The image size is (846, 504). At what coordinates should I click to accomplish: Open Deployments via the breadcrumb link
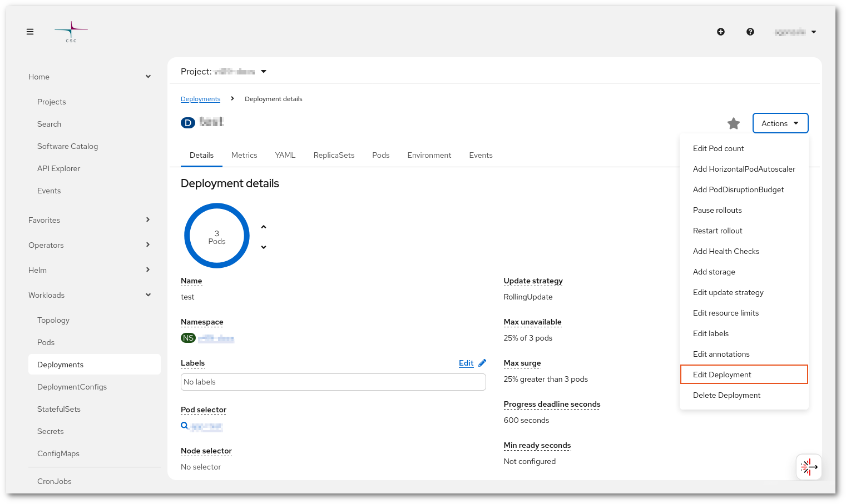[200, 98]
